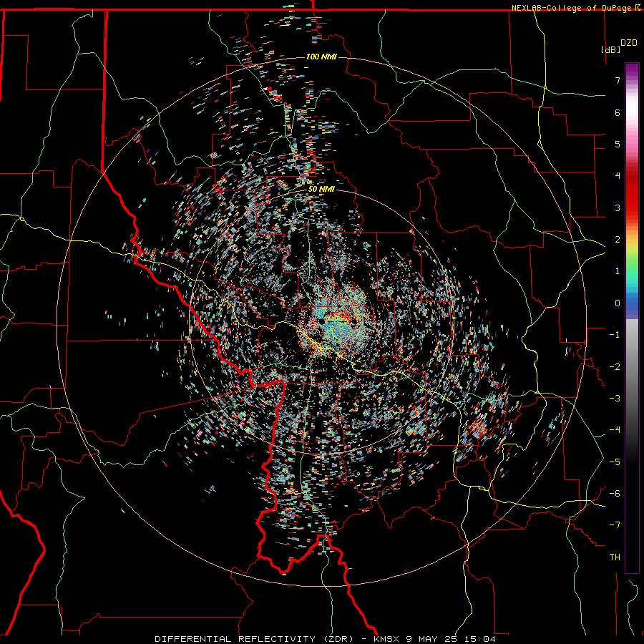Viewport: 644px width, 644px height.
Task: Select the DZD product label
Action: 629,43
